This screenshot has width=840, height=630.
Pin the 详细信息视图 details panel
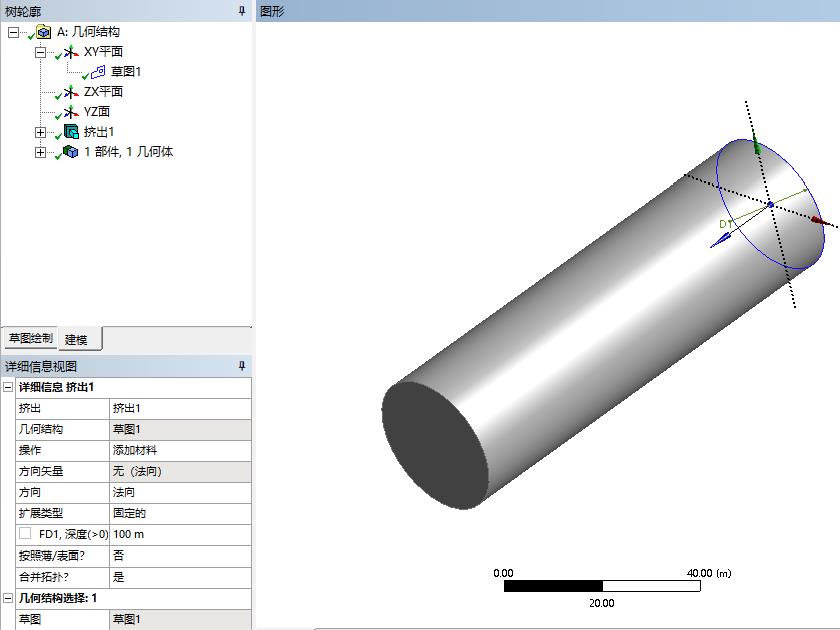pyautogui.click(x=241, y=366)
